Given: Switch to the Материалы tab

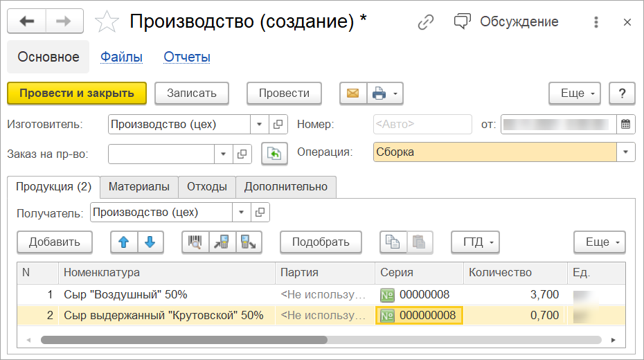Looking at the screenshot, I should click(138, 187).
